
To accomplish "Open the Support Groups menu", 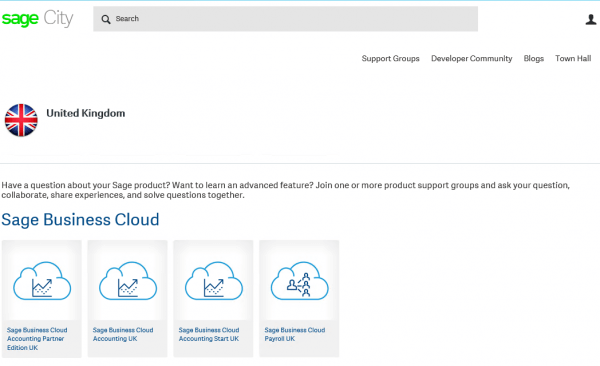I will pos(390,59).
